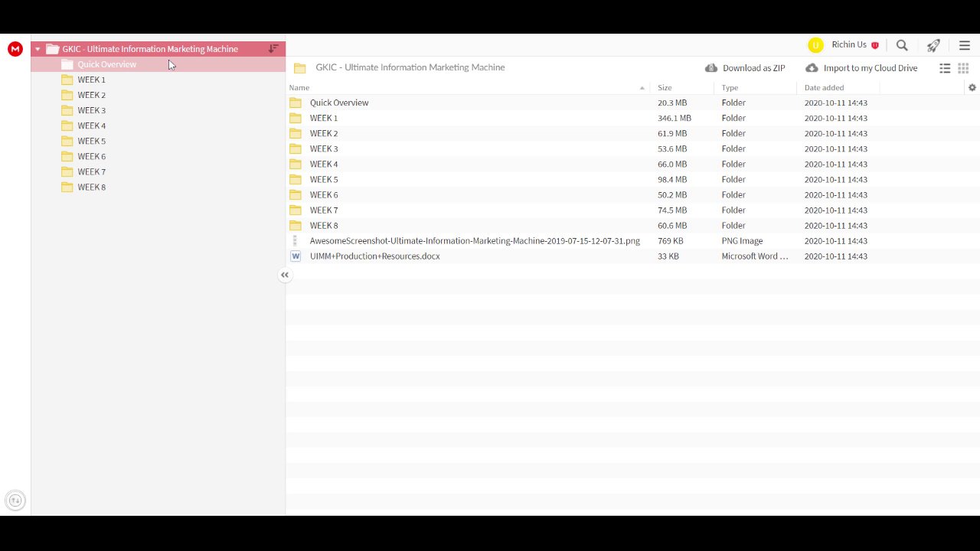The height and width of the screenshot is (551, 980).
Task: Click the red shield badge beside Richin Us
Action: (875, 45)
